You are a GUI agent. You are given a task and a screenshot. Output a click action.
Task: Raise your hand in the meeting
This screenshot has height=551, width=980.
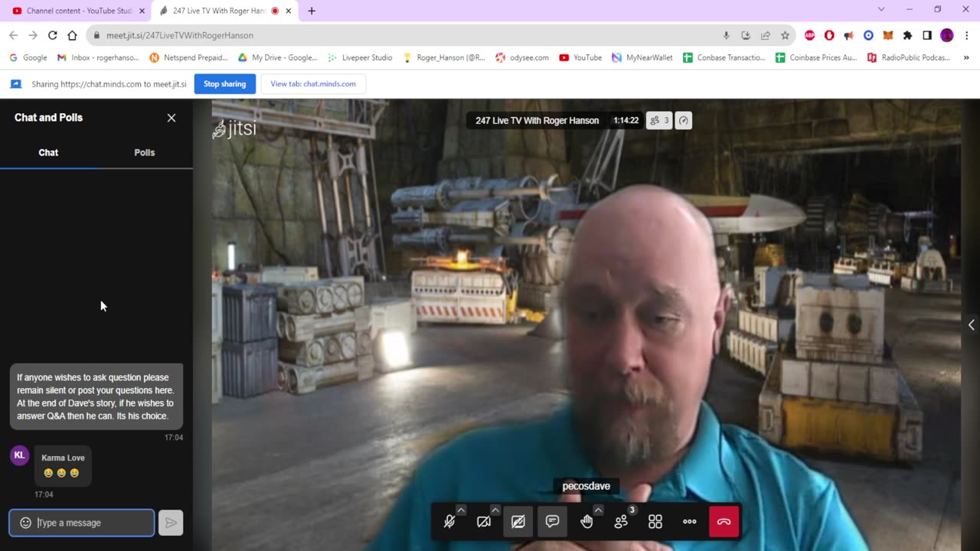point(586,522)
